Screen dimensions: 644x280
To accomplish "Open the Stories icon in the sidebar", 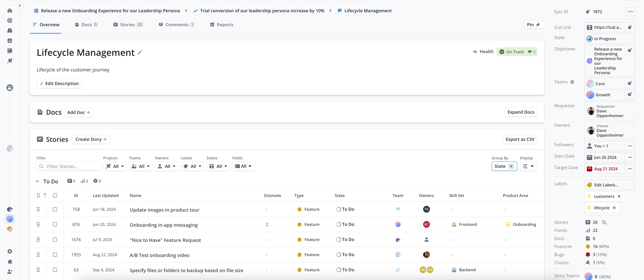I will tap(10, 51).
